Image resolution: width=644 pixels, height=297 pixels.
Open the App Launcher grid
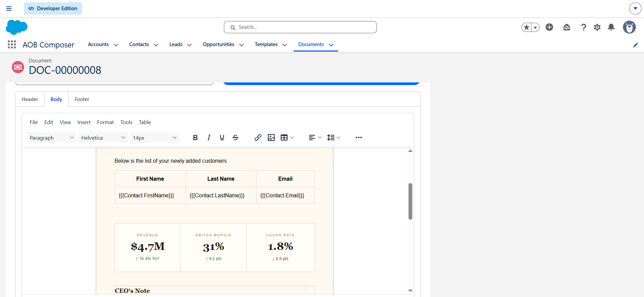12,44
